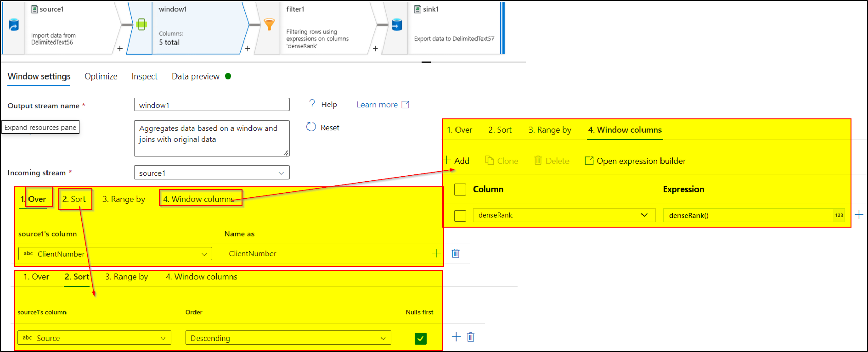The width and height of the screenshot is (868, 352).
Task: Select the filter1 funnel icon
Action: [x=269, y=24]
